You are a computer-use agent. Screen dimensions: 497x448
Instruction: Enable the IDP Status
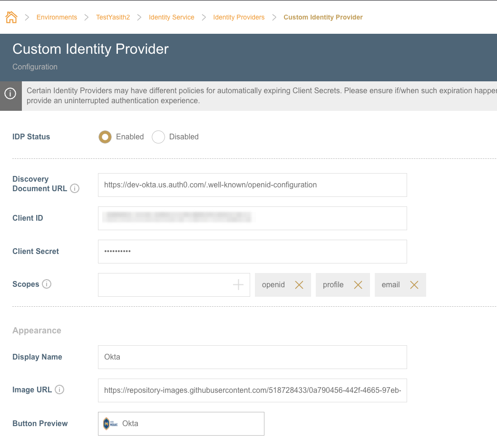(x=104, y=137)
